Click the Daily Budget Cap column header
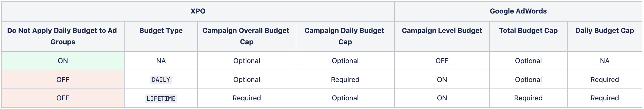The height and width of the screenshot is (109, 644). pyautogui.click(x=604, y=31)
